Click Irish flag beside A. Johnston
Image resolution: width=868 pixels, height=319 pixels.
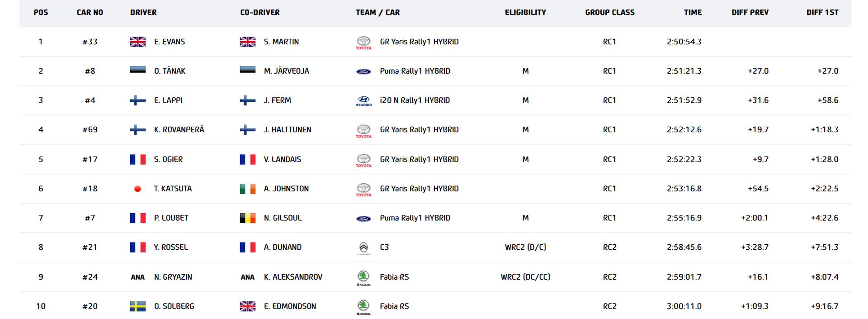click(x=247, y=189)
